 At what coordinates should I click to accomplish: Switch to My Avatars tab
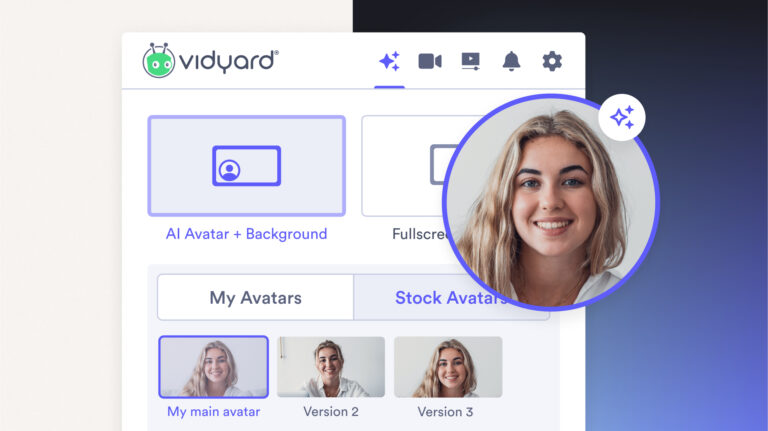tap(255, 298)
